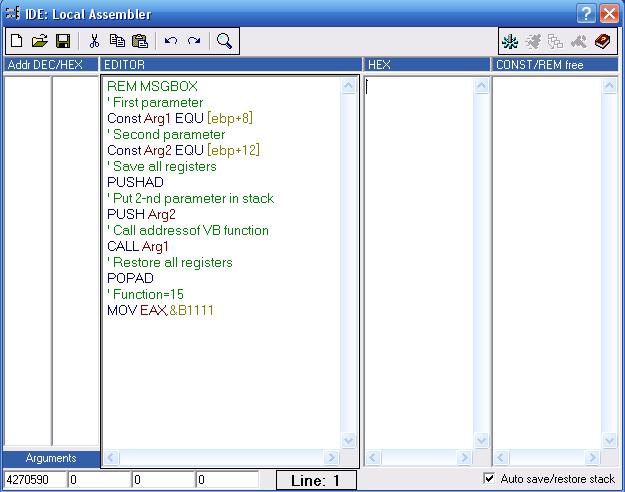This screenshot has height=492, width=625.
Task: Click the line 'REM MSGBOX'
Action: 152,86
